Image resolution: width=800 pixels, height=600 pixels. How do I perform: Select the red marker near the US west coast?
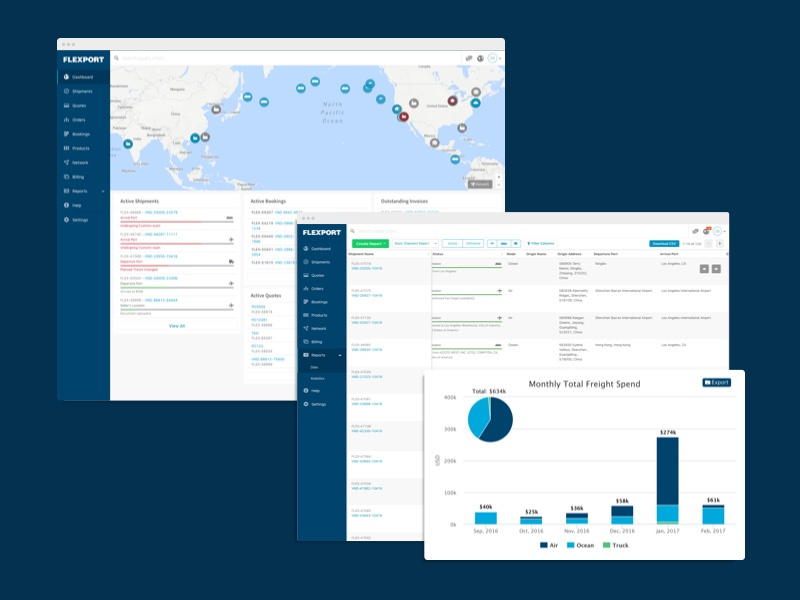(x=404, y=117)
